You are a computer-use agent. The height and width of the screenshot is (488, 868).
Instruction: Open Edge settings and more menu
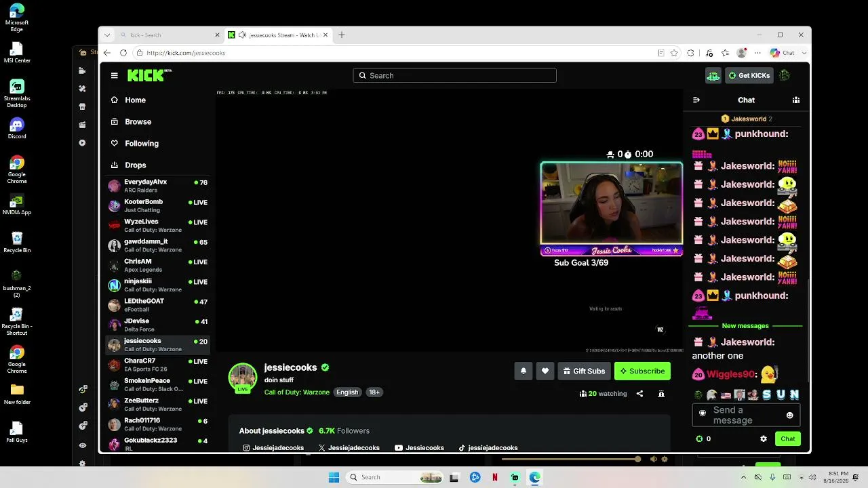758,53
